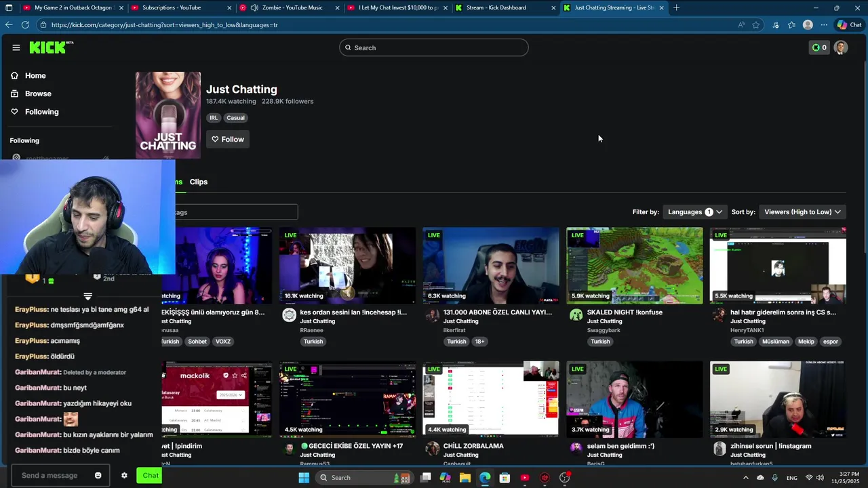
Task: Click the Kick search box
Action: [434, 47]
